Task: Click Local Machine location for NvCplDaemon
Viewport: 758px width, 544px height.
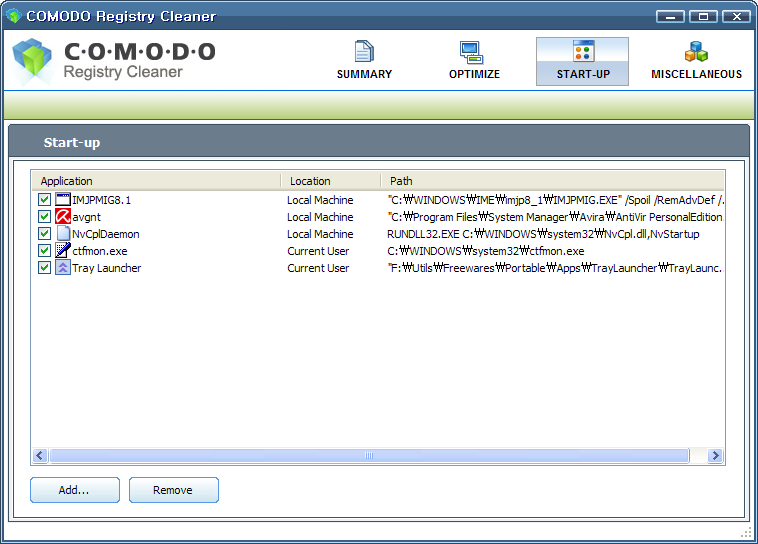Action: pos(320,234)
